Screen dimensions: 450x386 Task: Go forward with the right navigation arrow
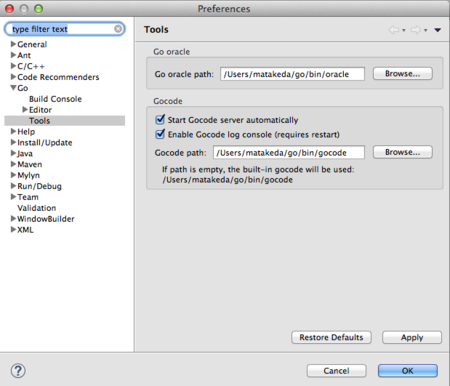[416, 30]
